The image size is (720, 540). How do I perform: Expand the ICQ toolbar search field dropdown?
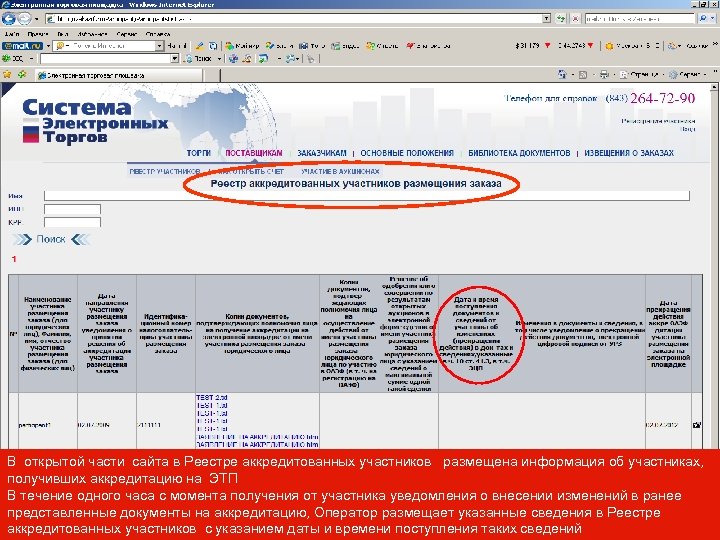tap(174, 59)
